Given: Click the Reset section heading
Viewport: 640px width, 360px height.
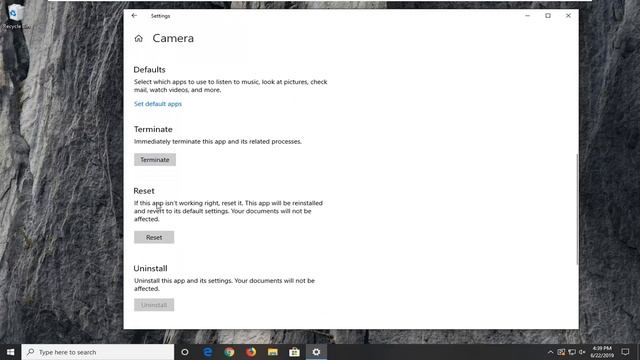Looking at the screenshot, I should 144,191.
